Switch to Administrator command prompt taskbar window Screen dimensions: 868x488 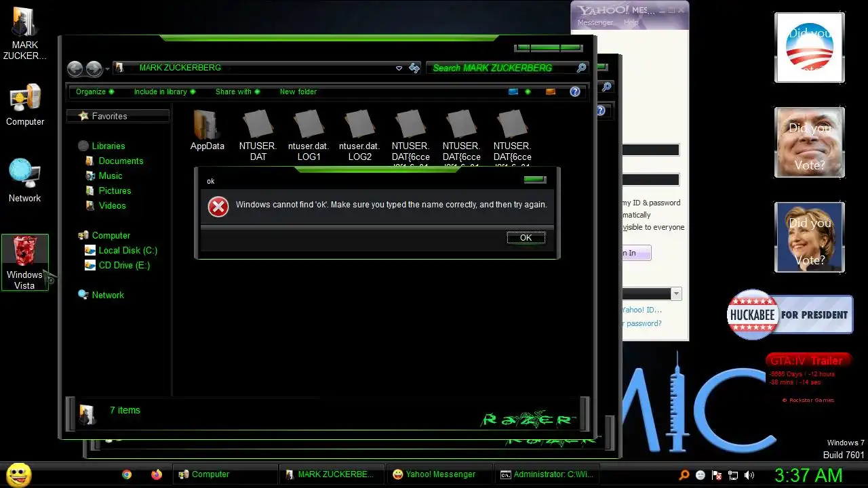pyautogui.click(x=547, y=474)
